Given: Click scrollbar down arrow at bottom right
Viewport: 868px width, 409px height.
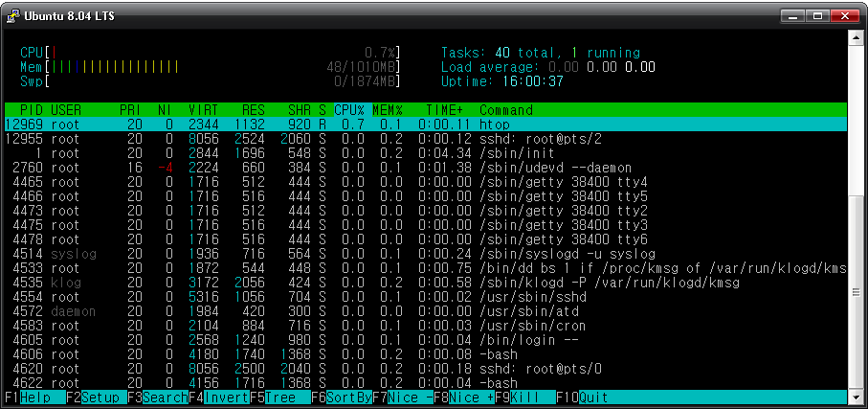Looking at the screenshot, I should 857,397.
